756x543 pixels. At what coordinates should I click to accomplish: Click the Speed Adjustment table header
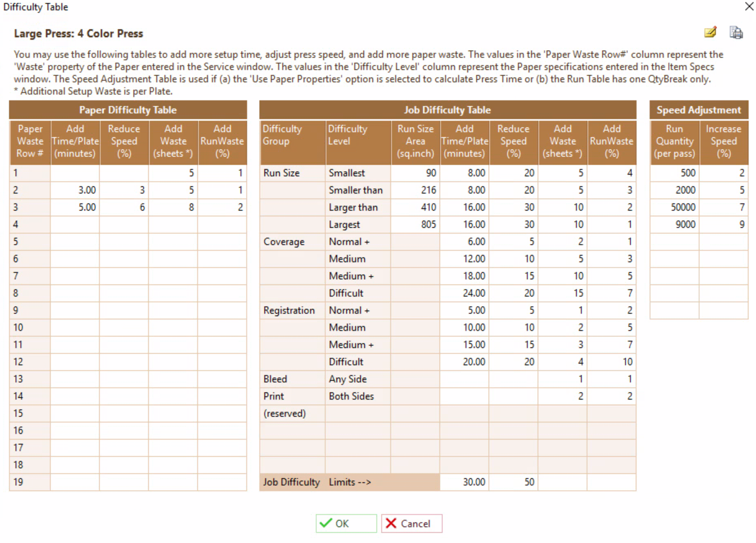tap(698, 110)
